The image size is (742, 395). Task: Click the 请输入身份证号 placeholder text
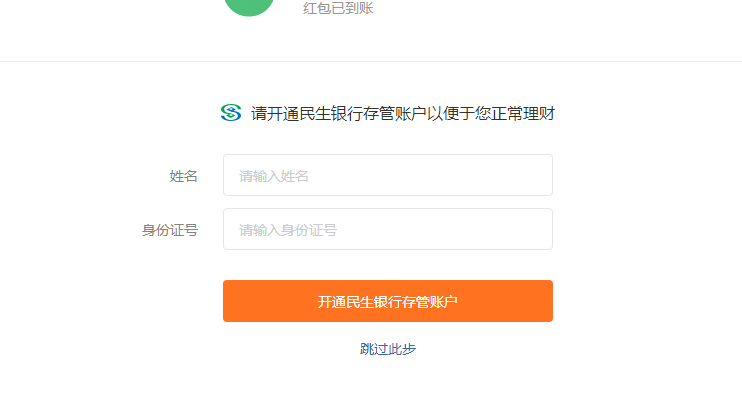click(x=288, y=230)
